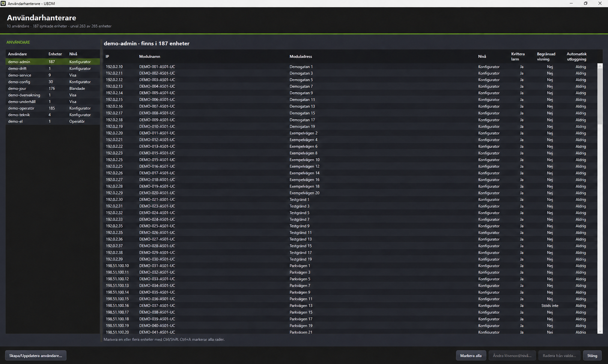608x364 pixels.
Task: Click module name DEMO-040-AS01-UC
Action: [x=157, y=325]
